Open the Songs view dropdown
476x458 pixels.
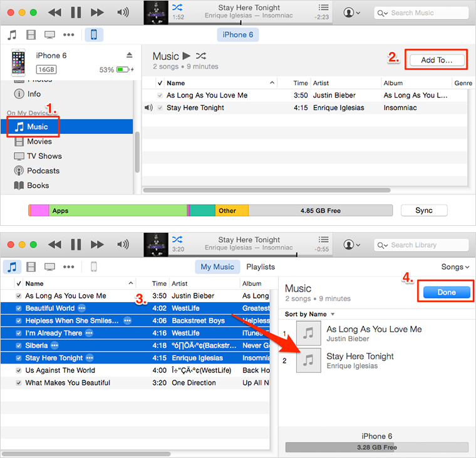point(455,267)
